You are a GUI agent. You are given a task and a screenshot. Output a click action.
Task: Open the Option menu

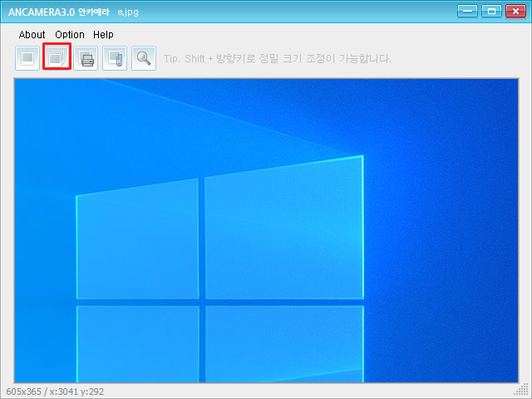coord(70,35)
